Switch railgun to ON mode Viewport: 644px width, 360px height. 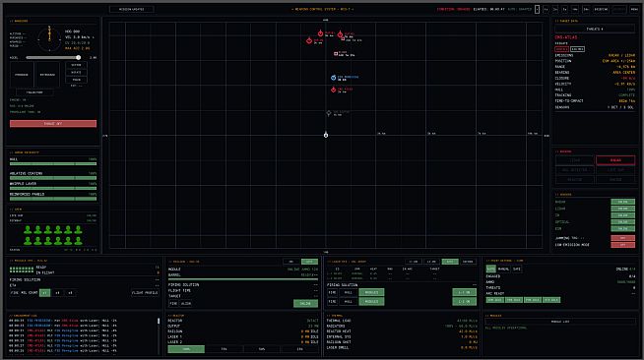click(291, 262)
